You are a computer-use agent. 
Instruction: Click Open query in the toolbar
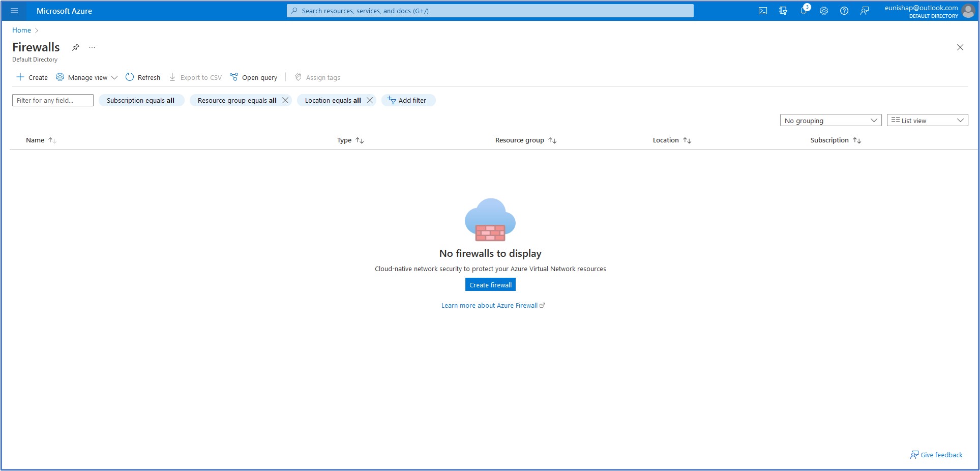(x=254, y=77)
